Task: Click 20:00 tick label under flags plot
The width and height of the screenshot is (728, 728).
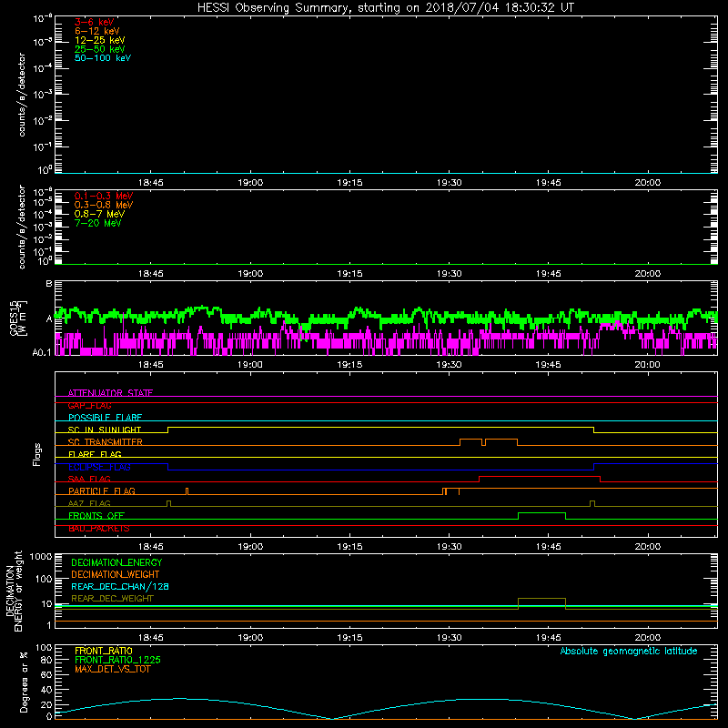Action: tap(647, 547)
